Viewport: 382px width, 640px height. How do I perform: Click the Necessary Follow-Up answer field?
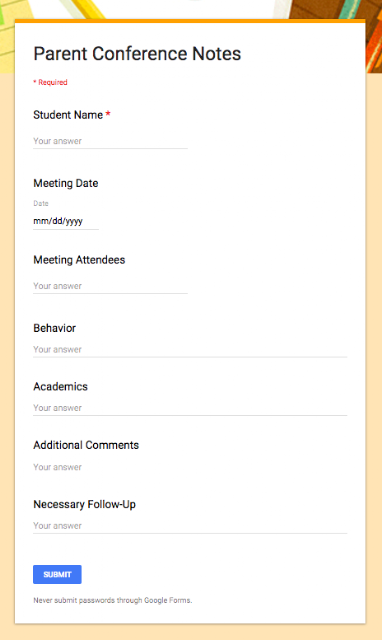coord(190,526)
